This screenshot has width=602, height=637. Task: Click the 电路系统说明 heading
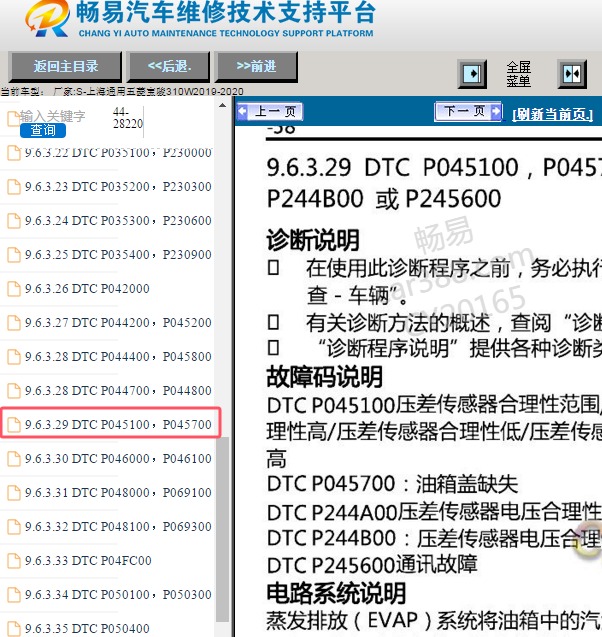click(336, 594)
